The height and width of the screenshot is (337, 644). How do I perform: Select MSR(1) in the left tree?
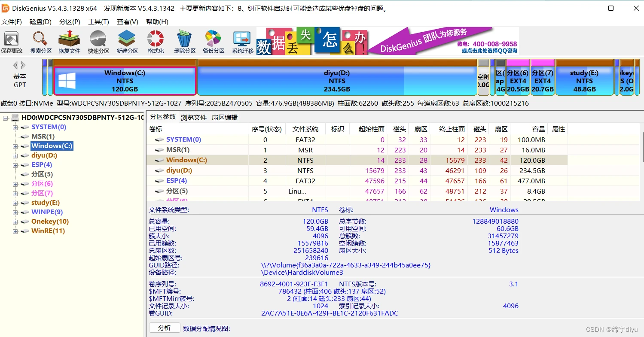(x=43, y=137)
